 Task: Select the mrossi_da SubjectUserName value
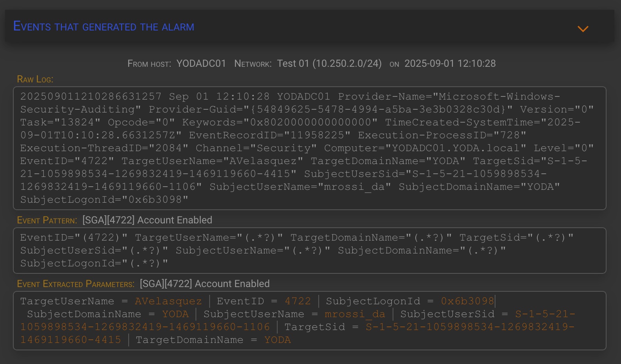[x=355, y=314]
